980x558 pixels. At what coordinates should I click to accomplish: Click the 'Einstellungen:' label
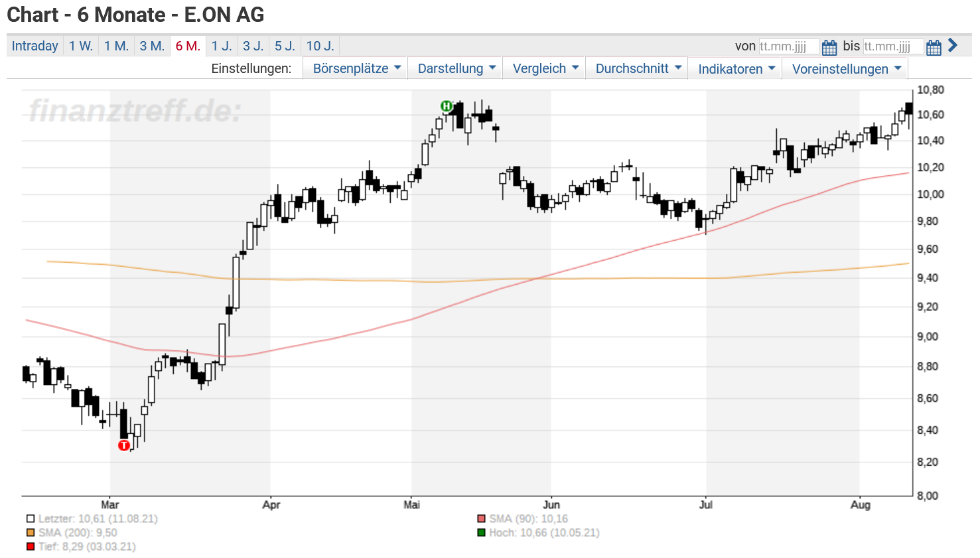(251, 68)
